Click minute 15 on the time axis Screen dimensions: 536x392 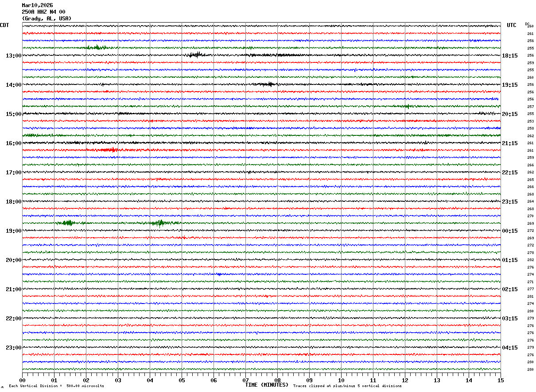click(x=500, y=380)
